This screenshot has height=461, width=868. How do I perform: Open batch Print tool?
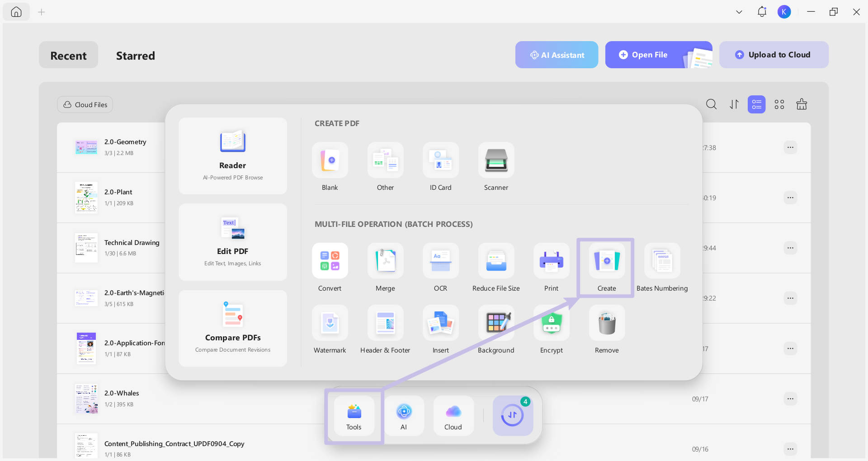[552, 261]
